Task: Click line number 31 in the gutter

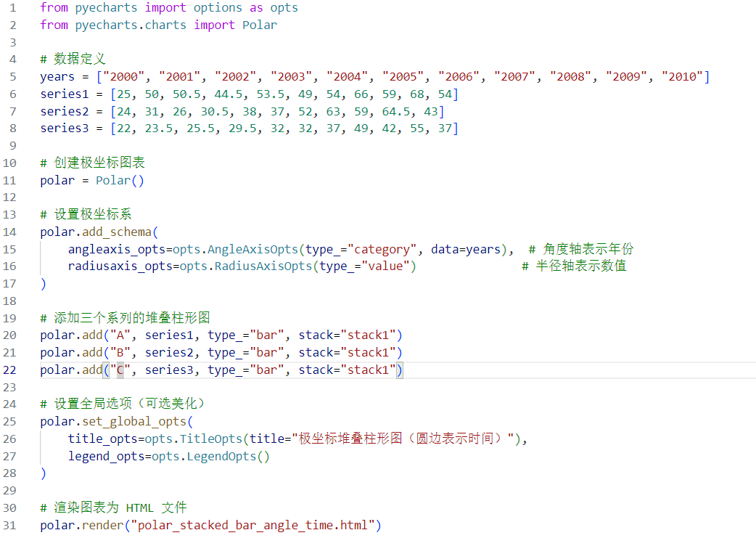Action: (x=9, y=526)
